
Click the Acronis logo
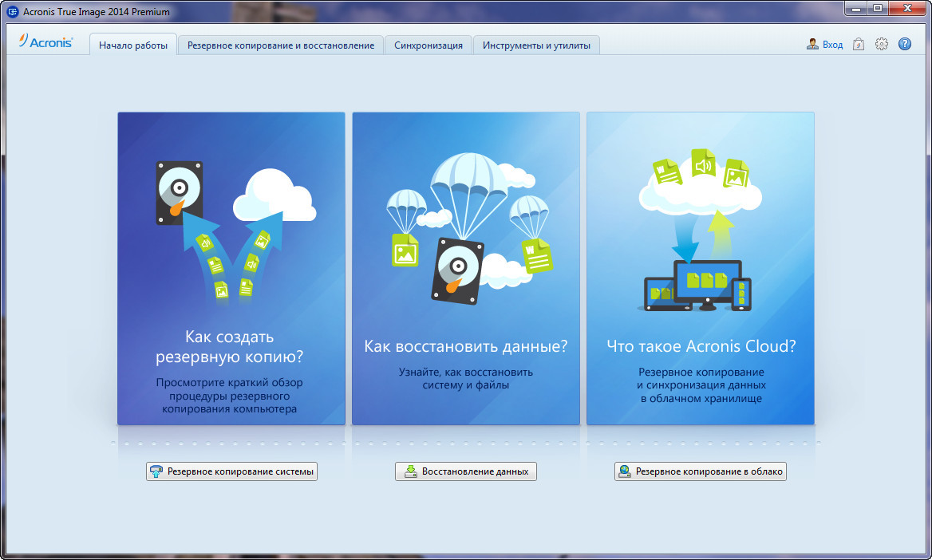(46, 43)
